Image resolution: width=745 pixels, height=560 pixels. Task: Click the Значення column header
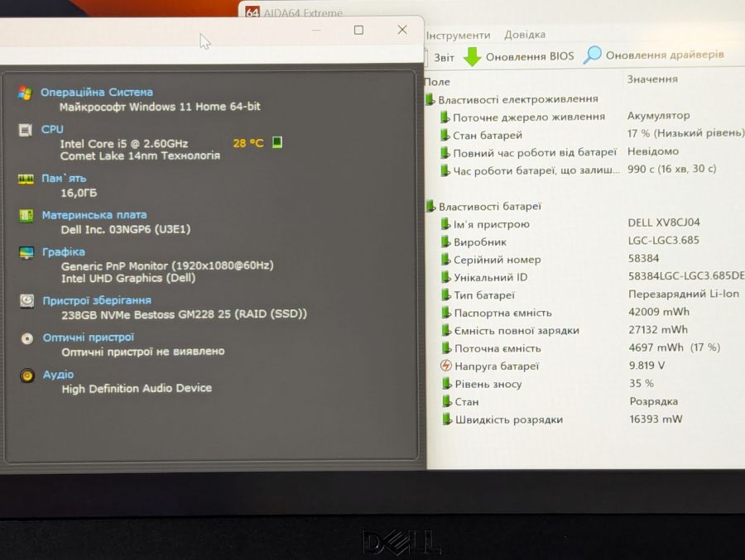[652, 79]
